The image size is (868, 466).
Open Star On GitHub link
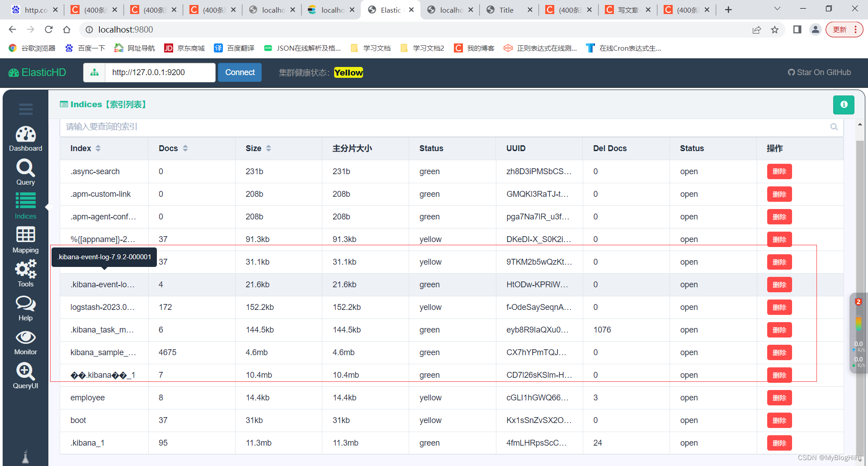click(819, 72)
